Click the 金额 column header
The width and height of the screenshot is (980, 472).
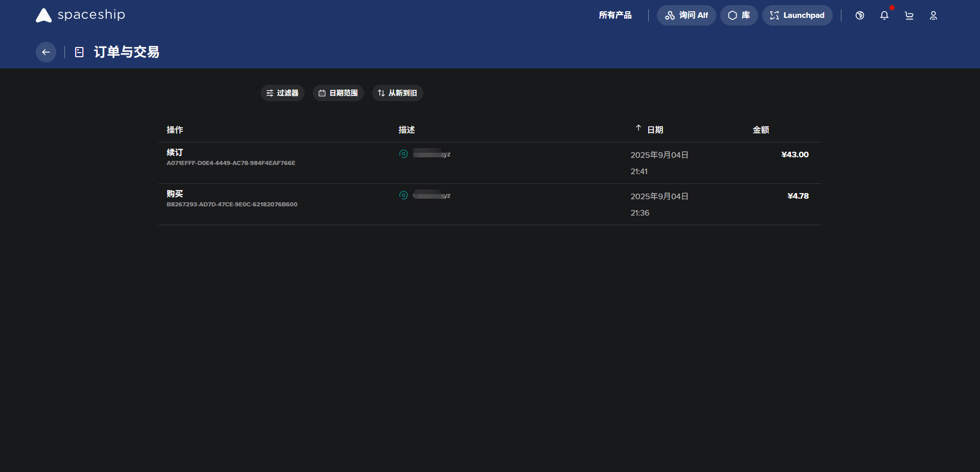761,130
